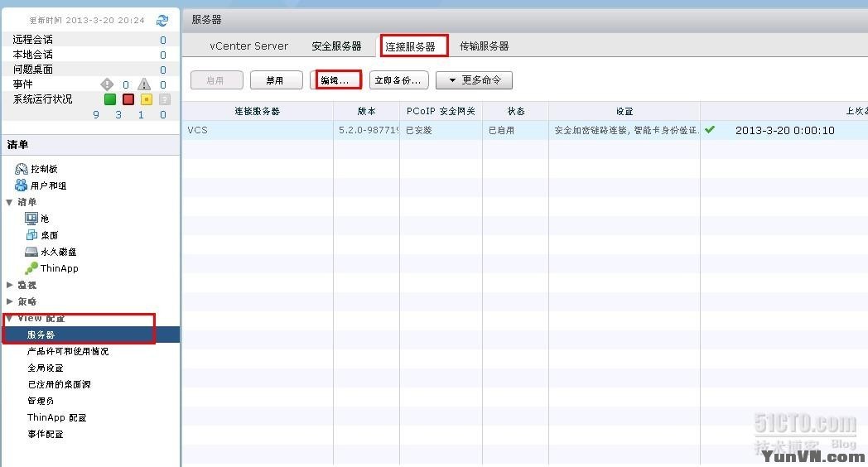Select the VCS server row name
The height and width of the screenshot is (467, 868).
click(x=198, y=130)
